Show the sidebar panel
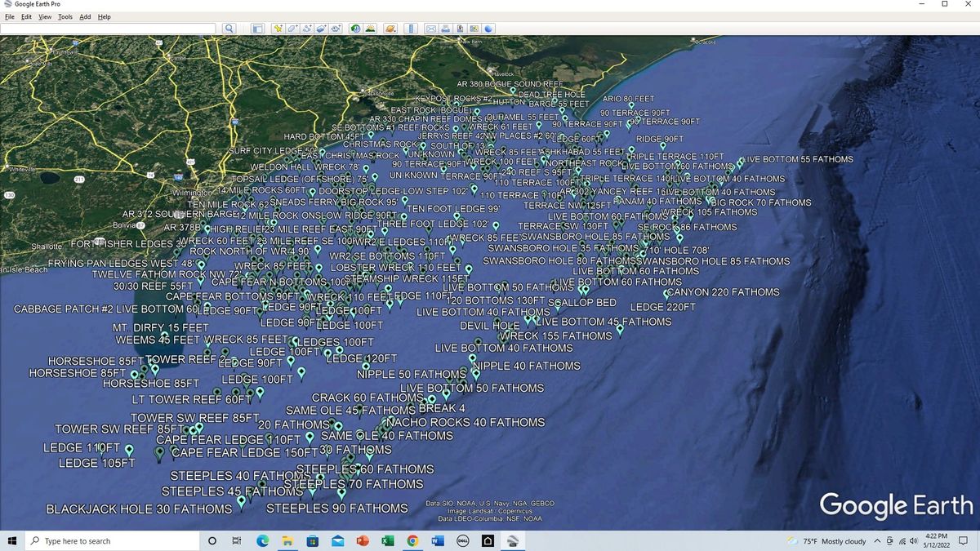The width and height of the screenshot is (980, 551). pyautogui.click(x=257, y=29)
